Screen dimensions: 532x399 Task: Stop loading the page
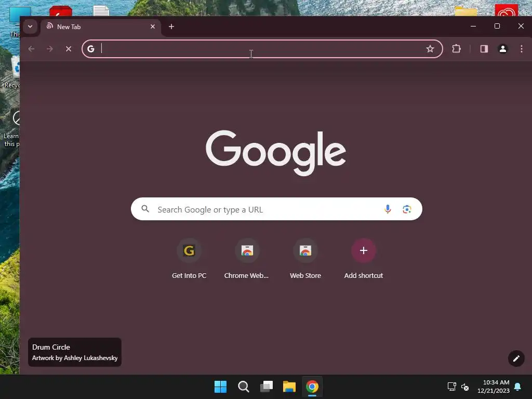69,49
